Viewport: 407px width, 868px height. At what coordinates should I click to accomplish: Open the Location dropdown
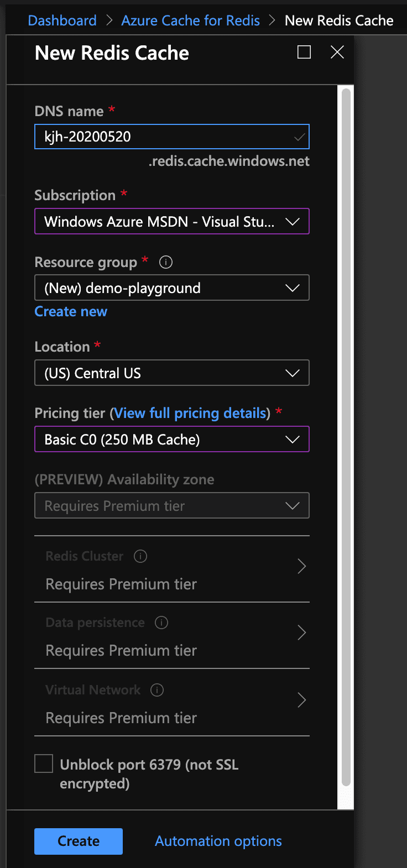pyautogui.click(x=171, y=373)
